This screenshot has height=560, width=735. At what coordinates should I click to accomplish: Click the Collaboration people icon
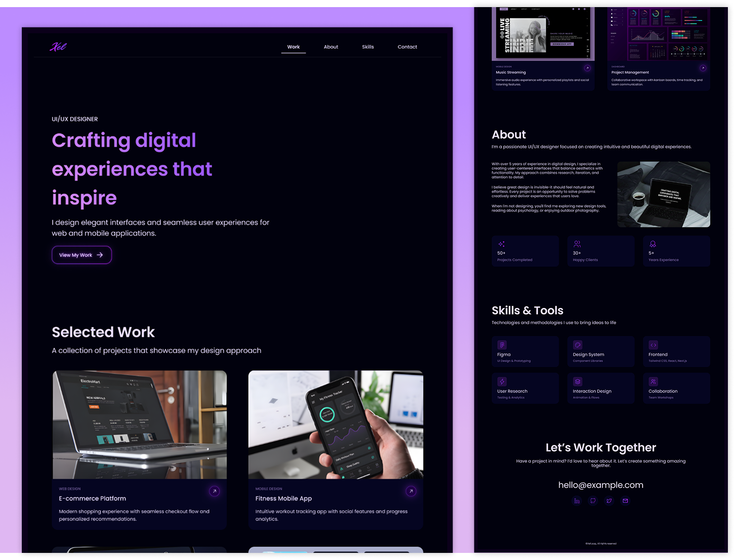pyautogui.click(x=653, y=382)
